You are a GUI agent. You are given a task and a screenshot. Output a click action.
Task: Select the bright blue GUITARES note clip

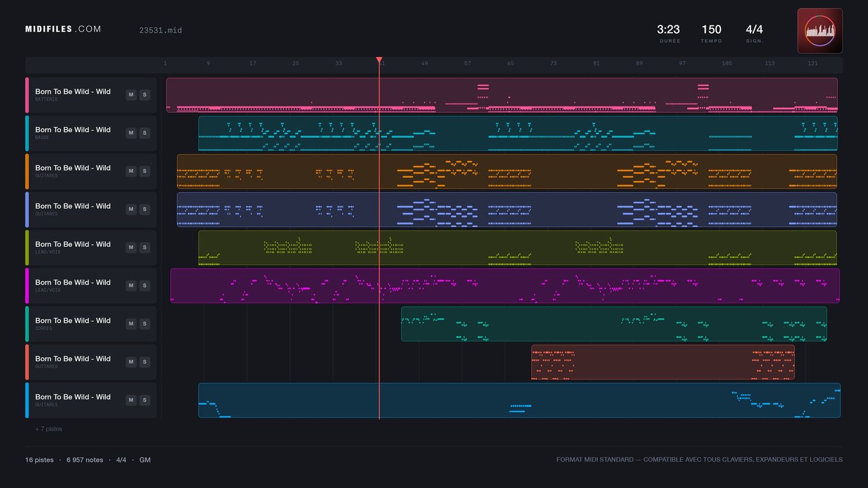[520, 400]
